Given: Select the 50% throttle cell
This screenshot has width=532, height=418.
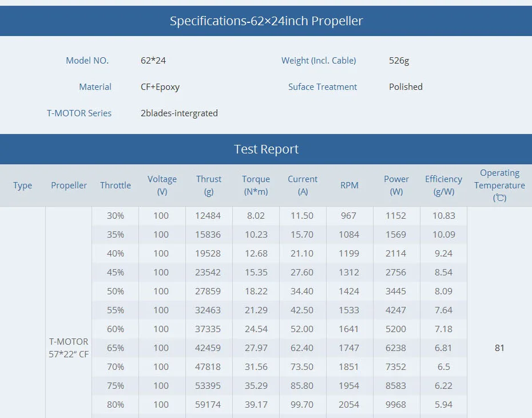Looking at the screenshot, I should coord(116,291).
